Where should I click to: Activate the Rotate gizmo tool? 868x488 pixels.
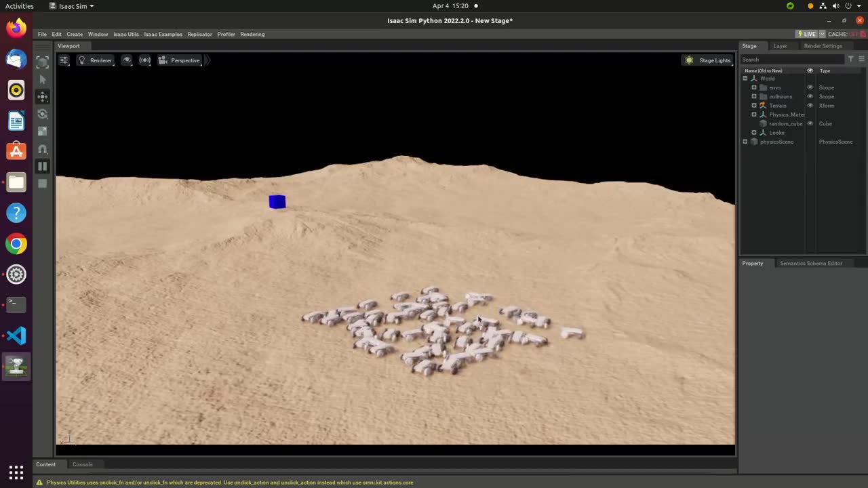[x=43, y=114]
